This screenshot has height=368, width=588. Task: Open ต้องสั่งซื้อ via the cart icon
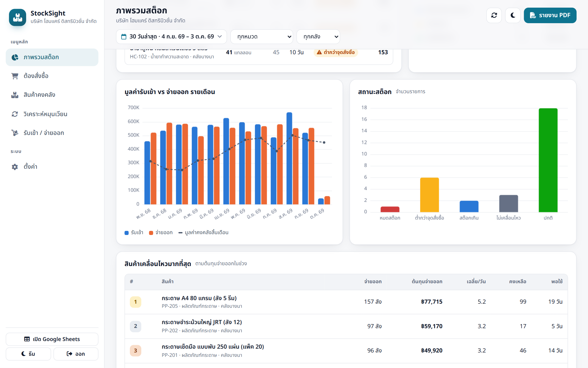click(15, 76)
